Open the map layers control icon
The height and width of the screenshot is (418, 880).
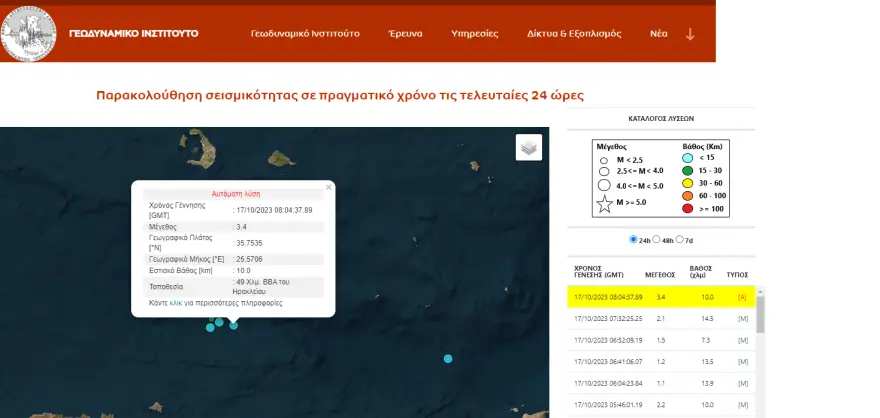[x=529, y=147]
